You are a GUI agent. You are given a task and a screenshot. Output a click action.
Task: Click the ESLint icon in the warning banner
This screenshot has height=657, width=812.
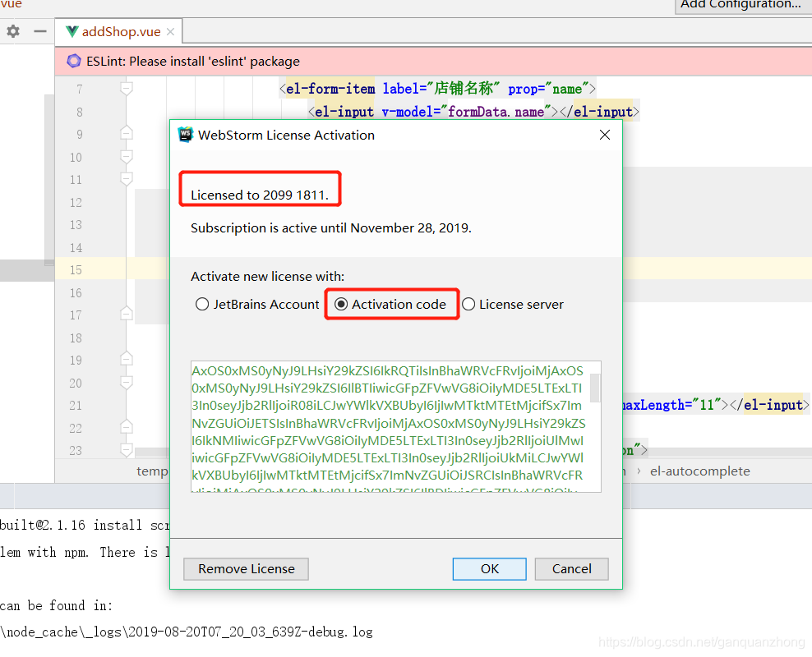click(x=74, y=61)
